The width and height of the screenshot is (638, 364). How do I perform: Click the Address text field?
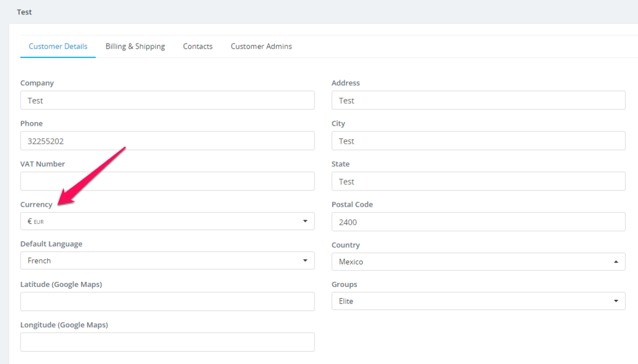(x=478, y=100)
